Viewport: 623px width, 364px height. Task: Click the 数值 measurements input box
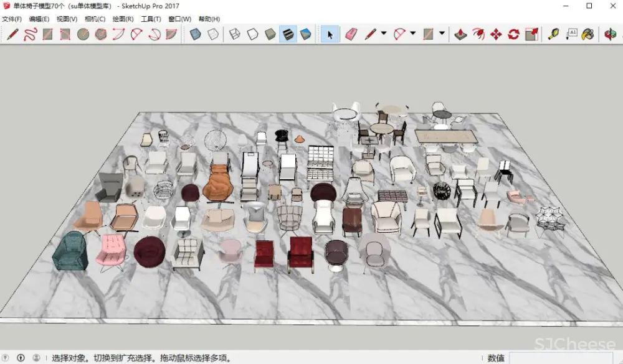click(561, 358)
